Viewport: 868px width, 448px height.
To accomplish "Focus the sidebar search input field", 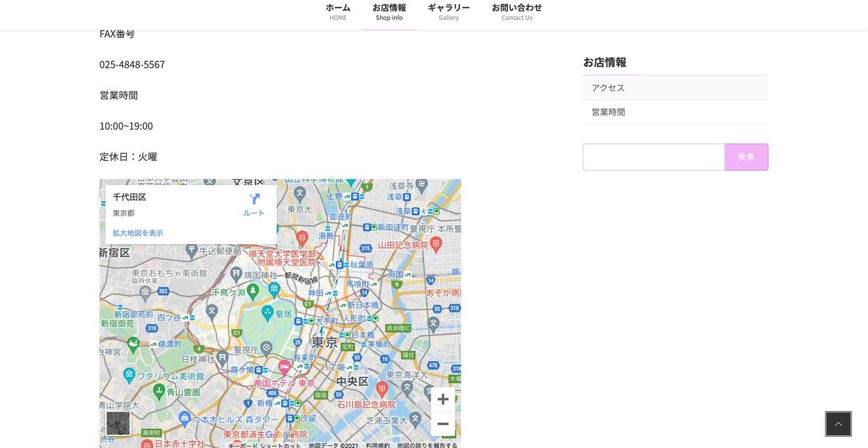I will click(654, 157).
